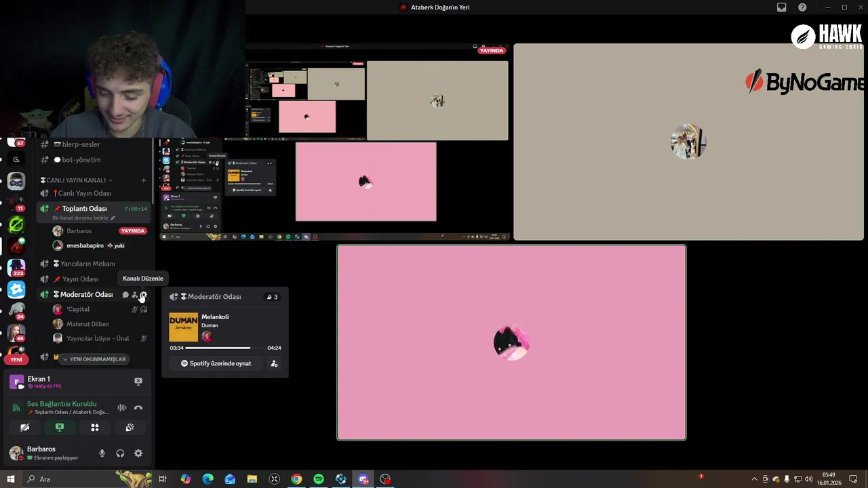Open Discord inbox icon in title bar
Image resolution: width=868 pixels, height=488 pixels.
[x=782, y=7]
